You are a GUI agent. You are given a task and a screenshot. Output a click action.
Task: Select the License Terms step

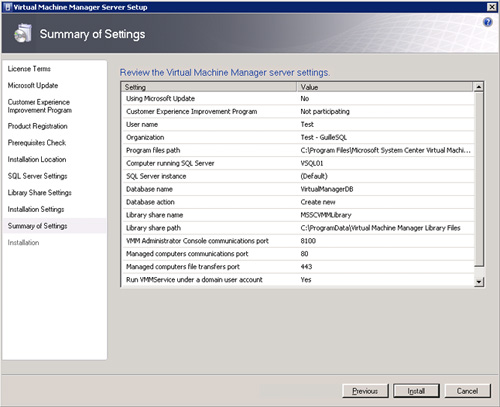[29, 69]
